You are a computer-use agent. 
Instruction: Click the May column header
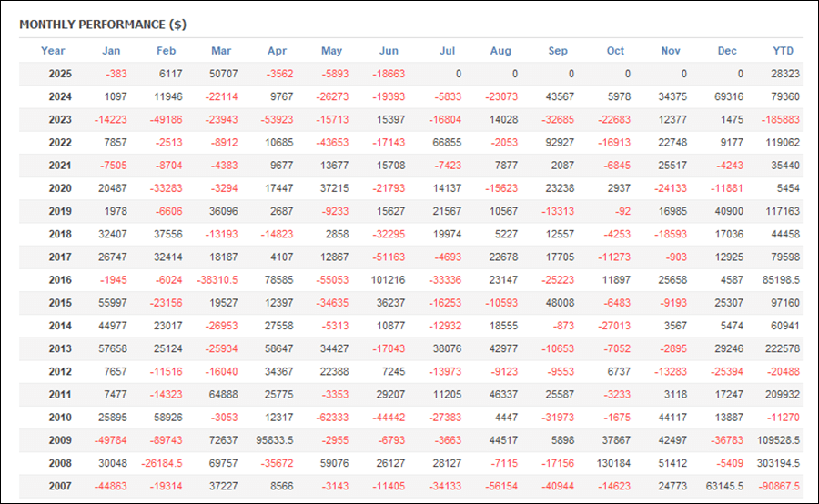click(x=331, y=51)
